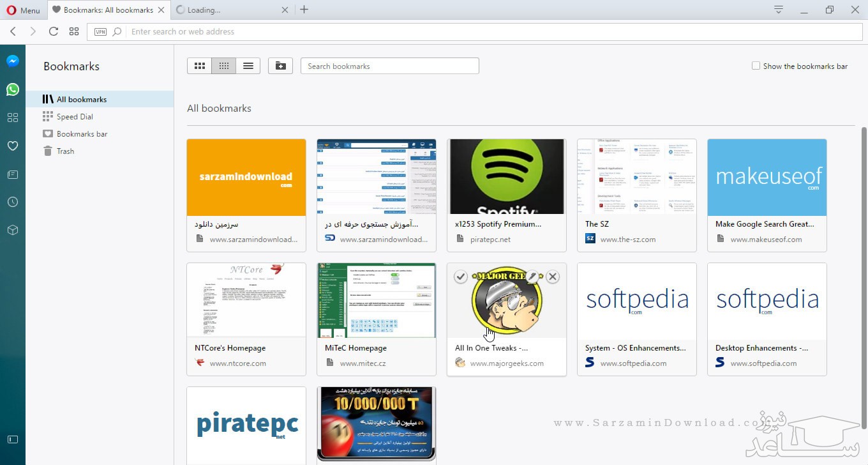Switch to list view

tap(248, 66)
